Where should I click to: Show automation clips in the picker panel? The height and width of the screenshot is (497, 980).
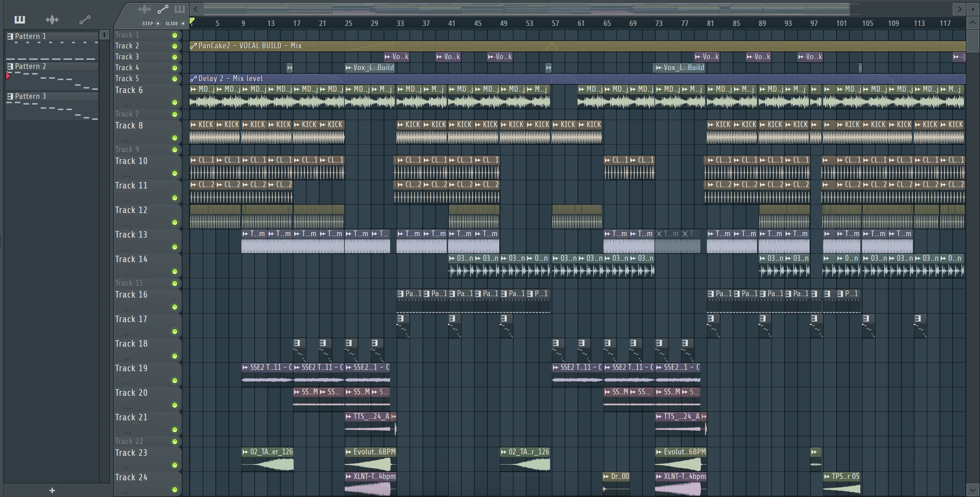tap(85, 19)
